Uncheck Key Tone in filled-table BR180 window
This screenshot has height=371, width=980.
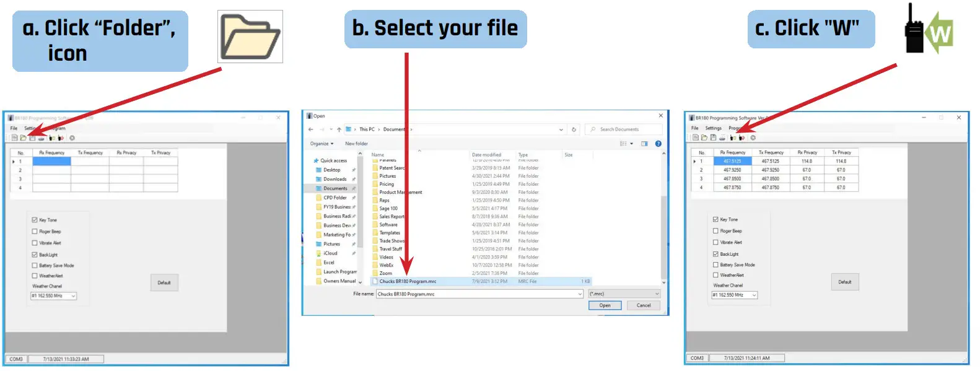[715, 219]
